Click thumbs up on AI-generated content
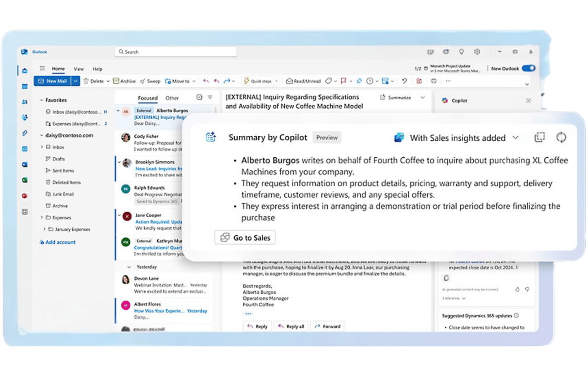The height and width of the screenshot is (371, 588). click(x=517, y=290)
